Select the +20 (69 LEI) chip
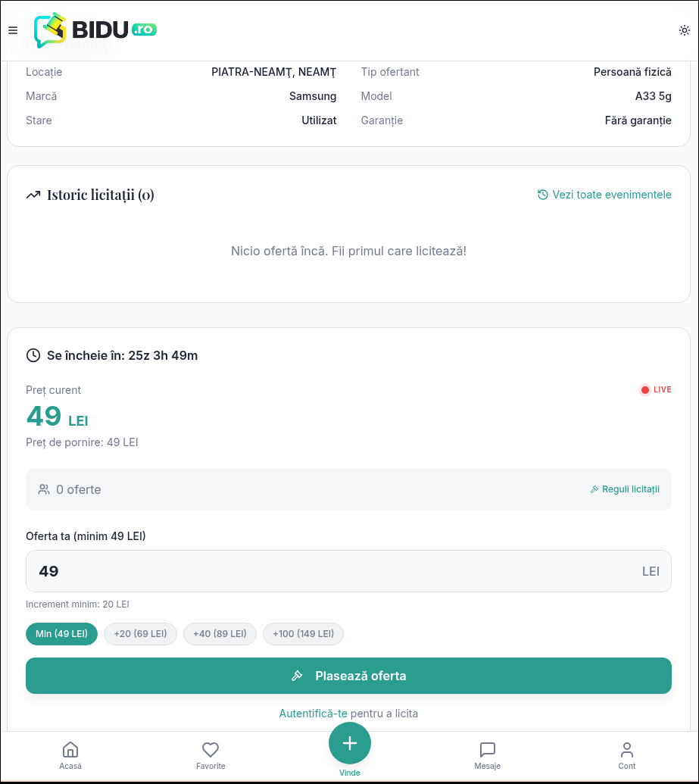The image size is (699, 784). tap(140, 634)
